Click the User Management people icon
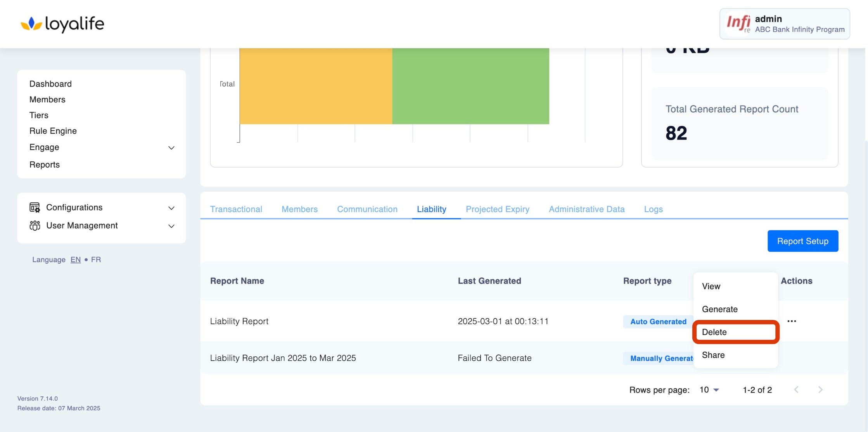 point(35,226)
